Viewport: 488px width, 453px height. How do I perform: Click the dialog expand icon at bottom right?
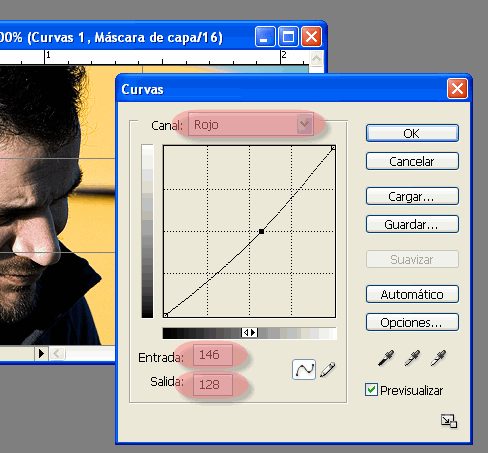point(449,421)
